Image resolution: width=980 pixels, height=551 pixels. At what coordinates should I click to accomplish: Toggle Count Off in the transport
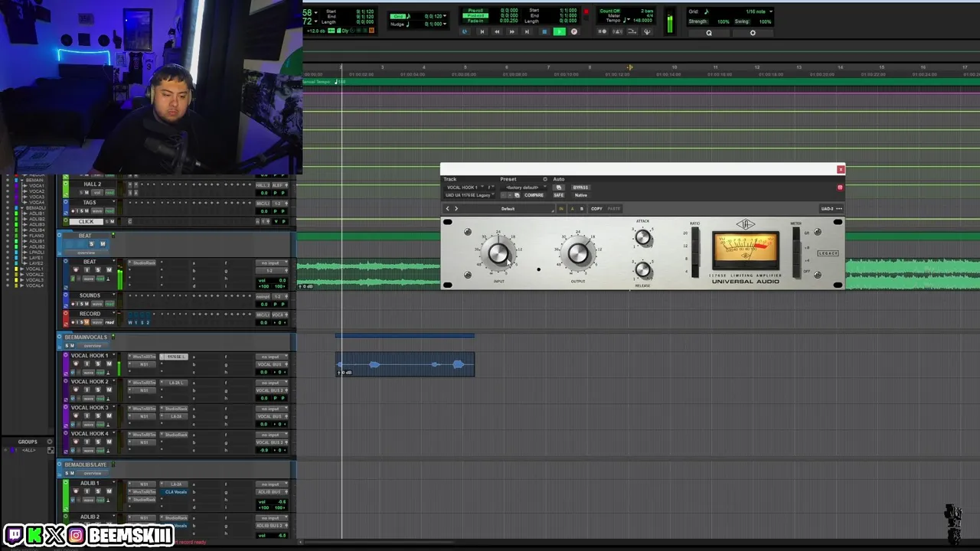coord(609,11)
